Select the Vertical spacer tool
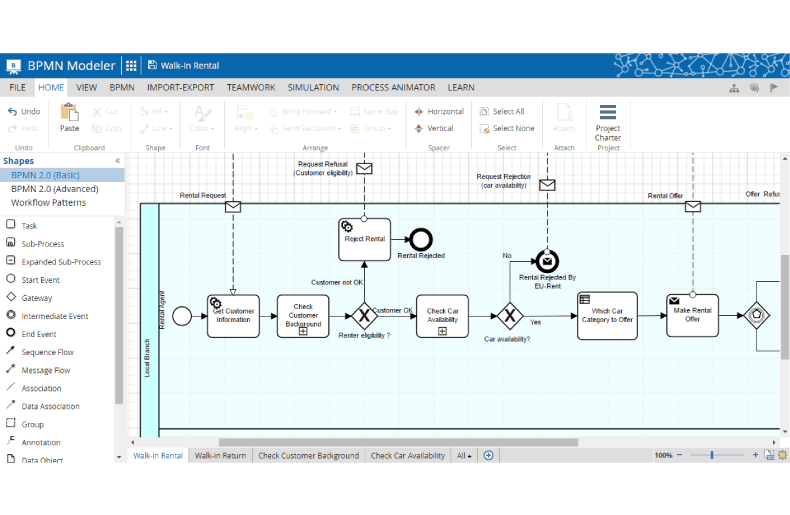790x515 pixels. [434, 128]
